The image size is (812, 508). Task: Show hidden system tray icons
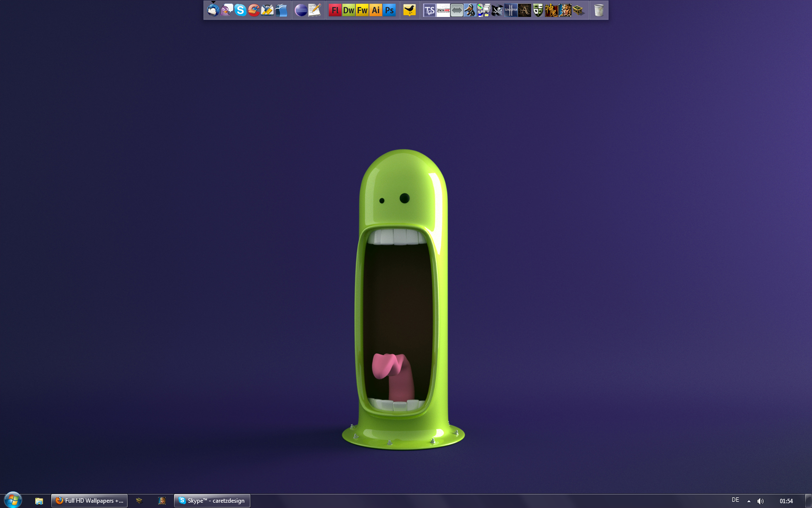pos(749,501)
